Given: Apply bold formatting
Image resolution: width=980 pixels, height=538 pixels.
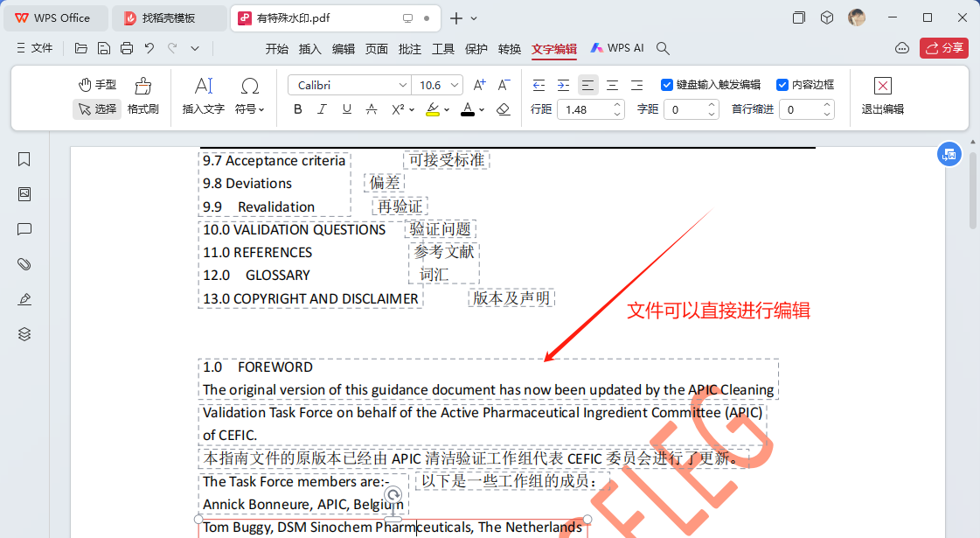Looking at the screenshot, I should tap(297, 109).
